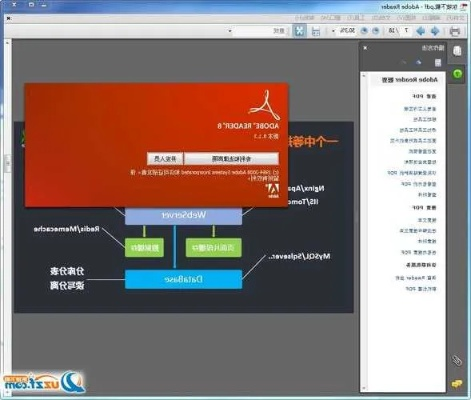Click the Adobe logo in the About dialog
471x400 pixels.
(x=272, y=191)
